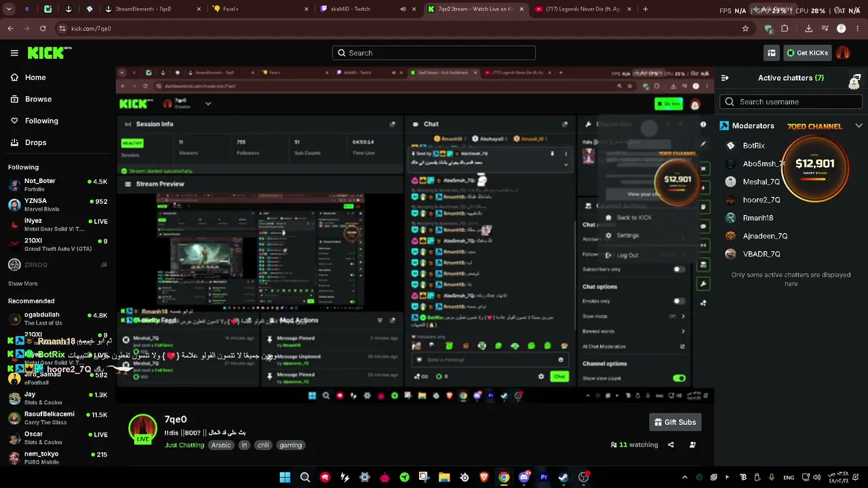The image size is (868, 488).
Task: Collapse the Active chatters panel
Action: point(725,78)
